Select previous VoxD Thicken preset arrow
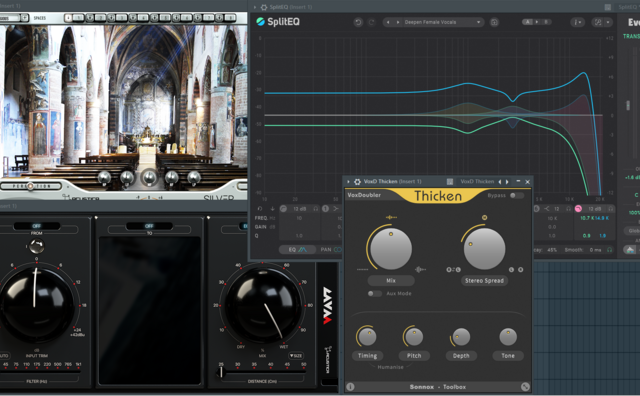The image size is (640, 396). click(500, 182)
